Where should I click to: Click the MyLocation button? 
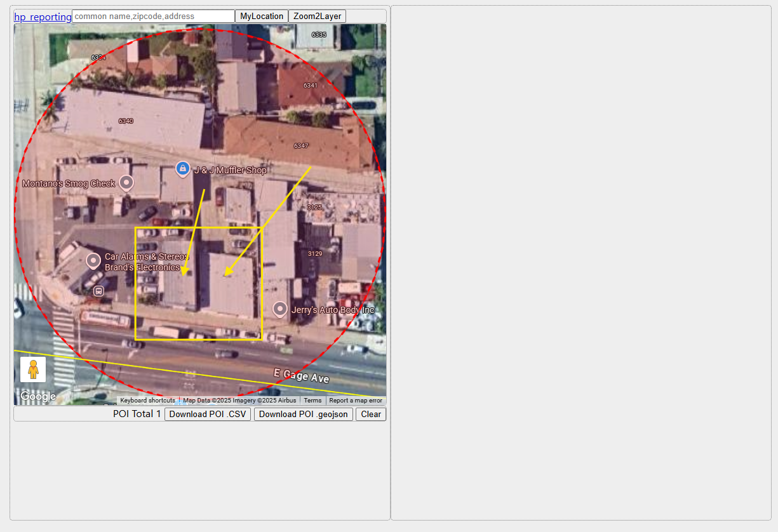(262, 16)
